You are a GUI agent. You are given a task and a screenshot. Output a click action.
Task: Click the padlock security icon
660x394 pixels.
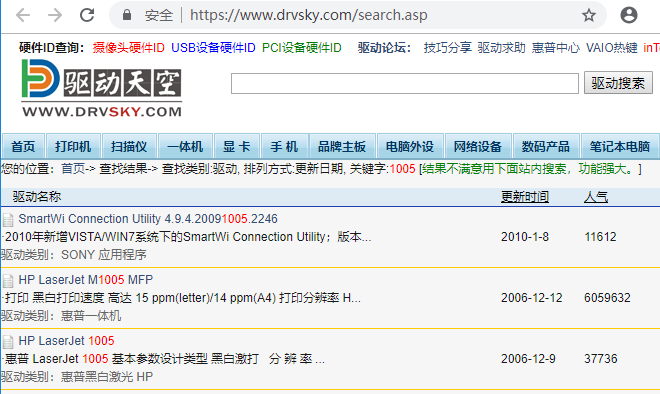[127, 16]
